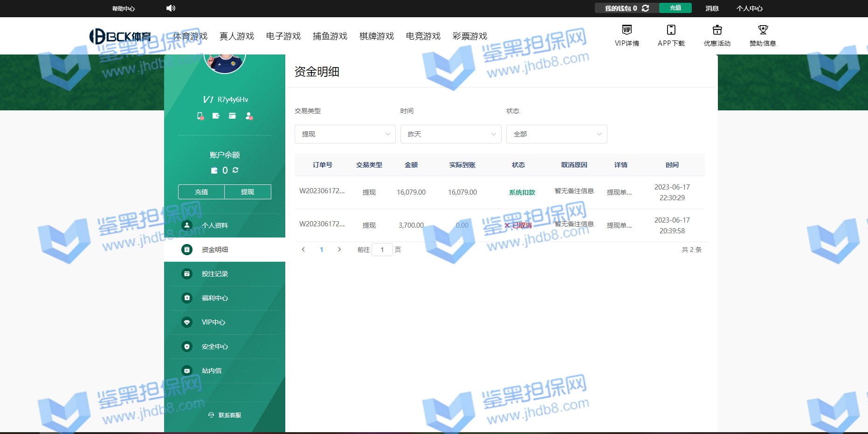
Task: Refresh wallet balance in top bar
Action: [645, 8]
